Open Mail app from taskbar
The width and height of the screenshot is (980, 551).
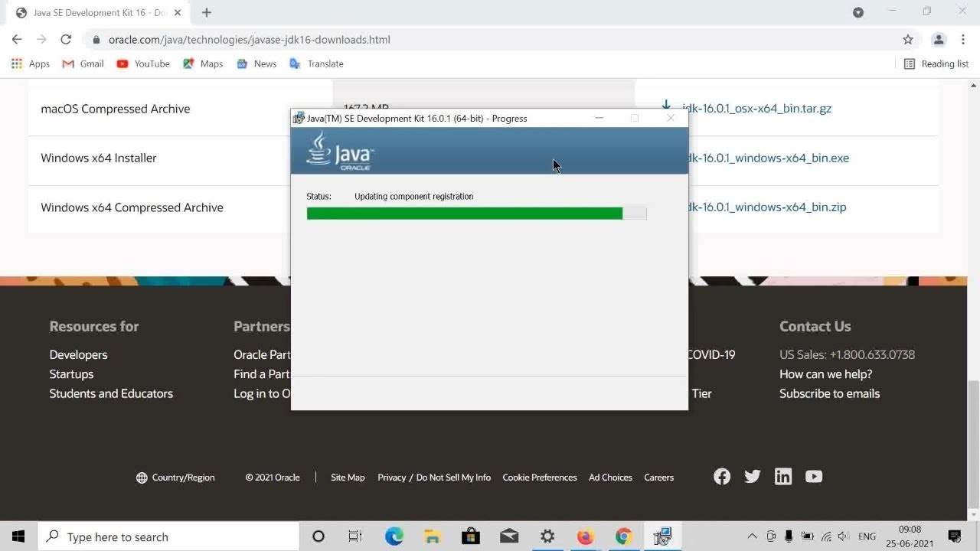tap(508, 536)
